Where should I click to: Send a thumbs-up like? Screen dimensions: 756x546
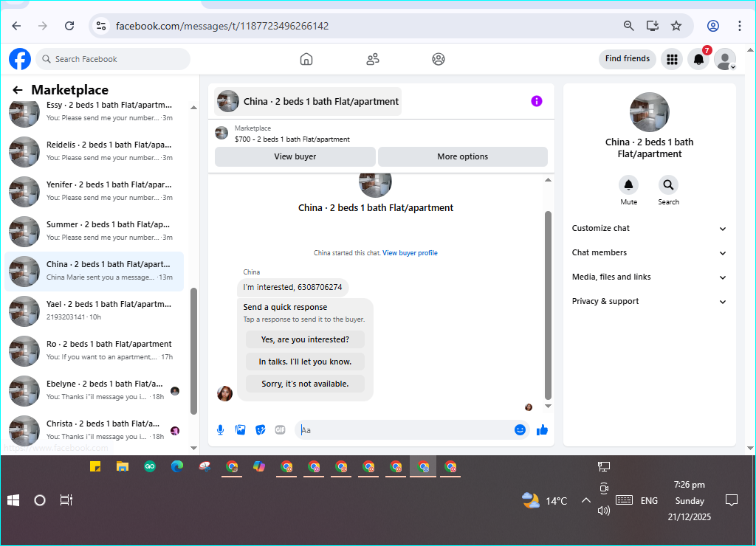pyautogui.click(x=542, y=430)
